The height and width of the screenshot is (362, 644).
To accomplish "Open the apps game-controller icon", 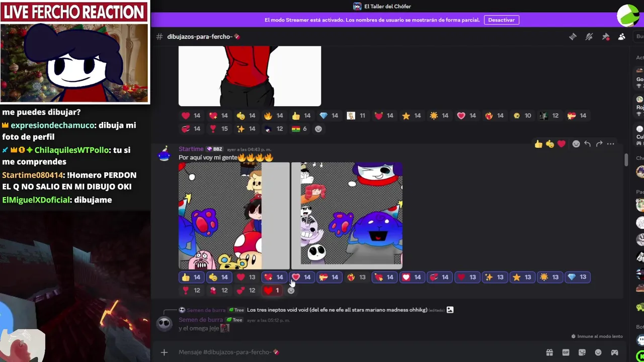I will [614, 352].
